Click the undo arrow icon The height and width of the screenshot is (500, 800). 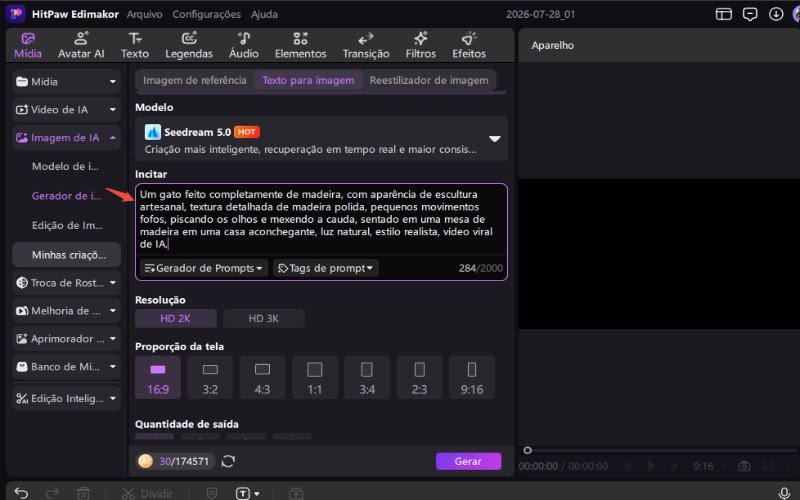click(21, 493)
